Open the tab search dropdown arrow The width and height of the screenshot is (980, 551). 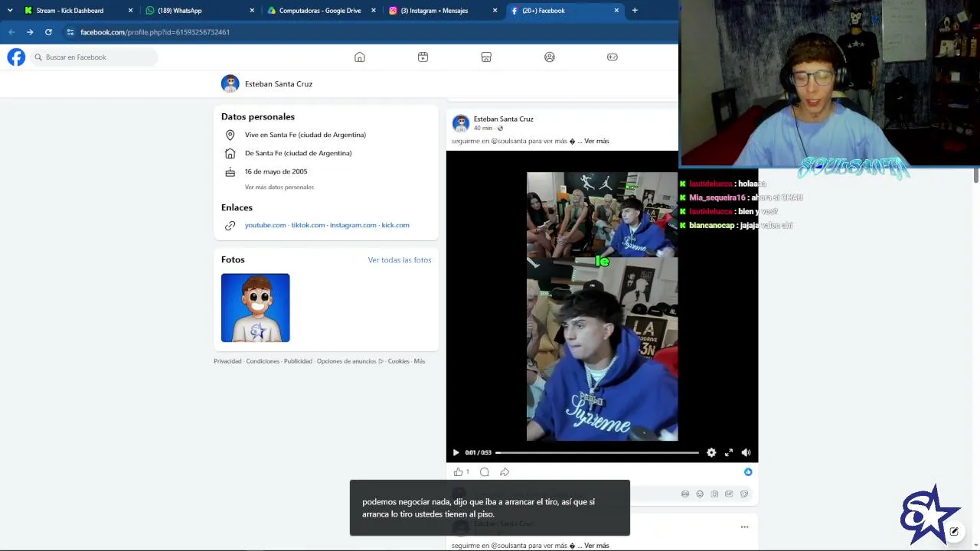tap(10, 11)
